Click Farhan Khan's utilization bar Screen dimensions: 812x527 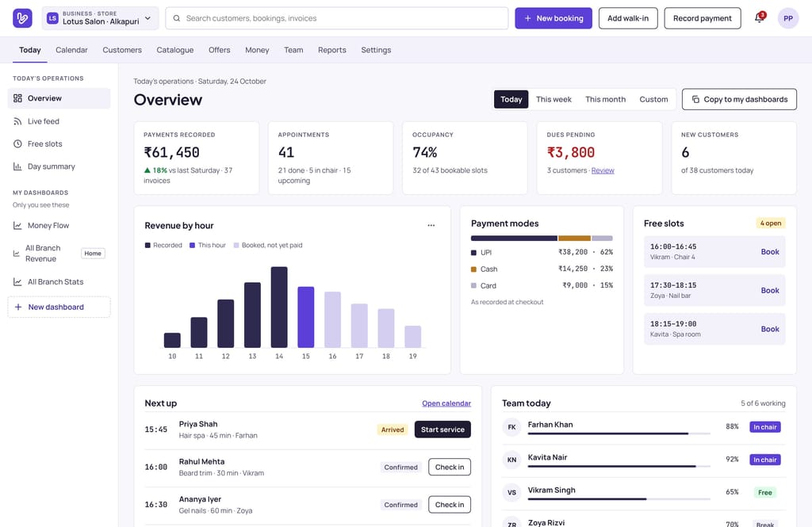click(x=619, y=433)
